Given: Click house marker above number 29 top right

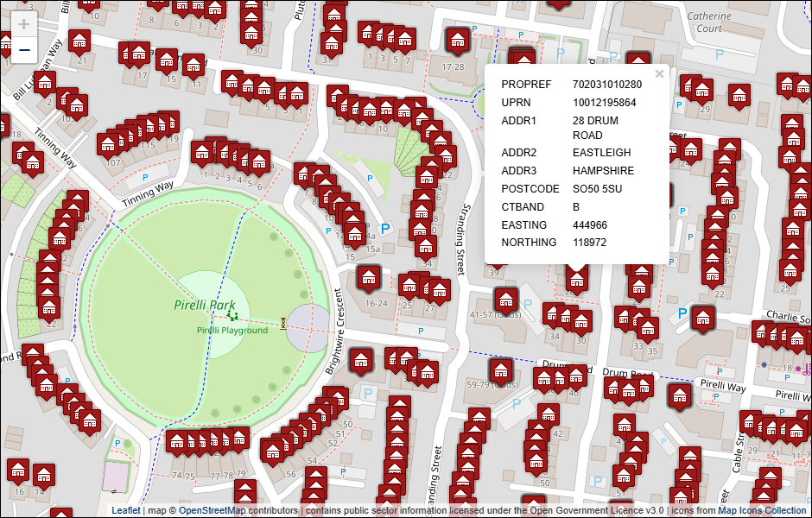Looking at the screenshot, I should click(x=702, y=91).
